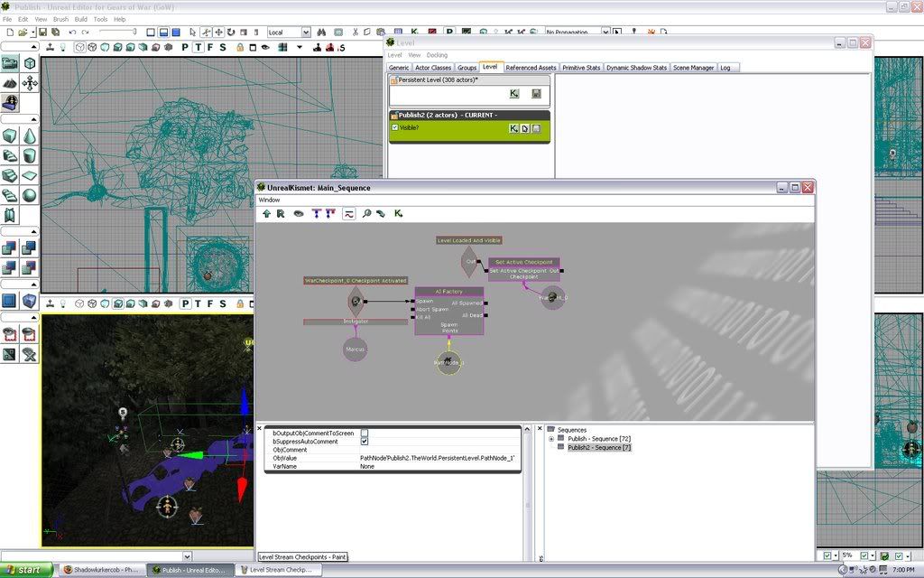Select the Sphere brush builder tool
Image resolution: width=924 pixels, height=578 pixels.
(x=30, y=195)
